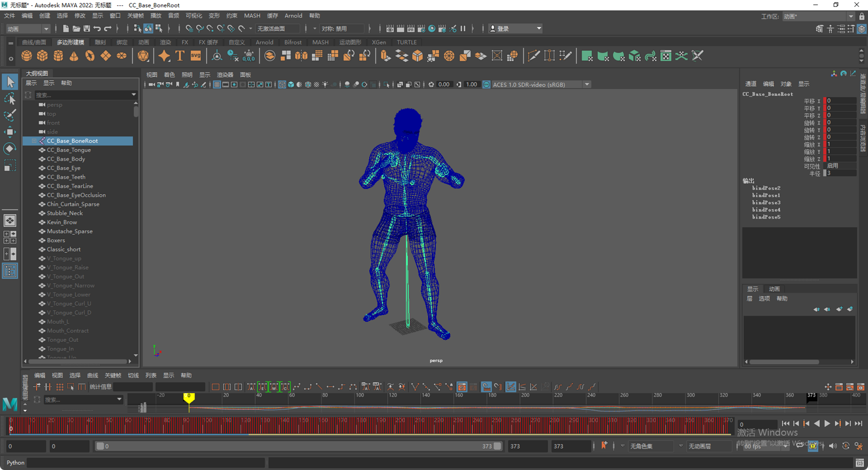Select CC_Base_Body in the outliner
Image resolution: width=868 pixels, height=470 pixels.
pyautogui.click(x=66, y=159)
